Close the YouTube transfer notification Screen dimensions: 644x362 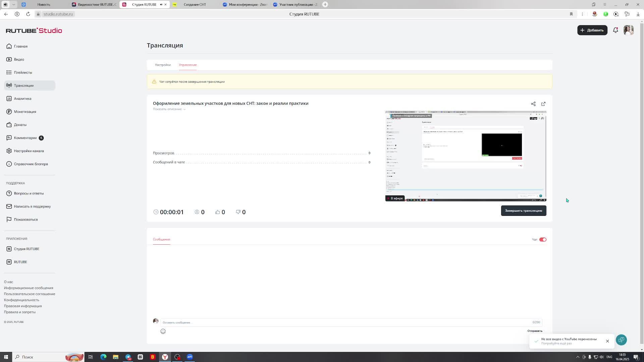607,341
